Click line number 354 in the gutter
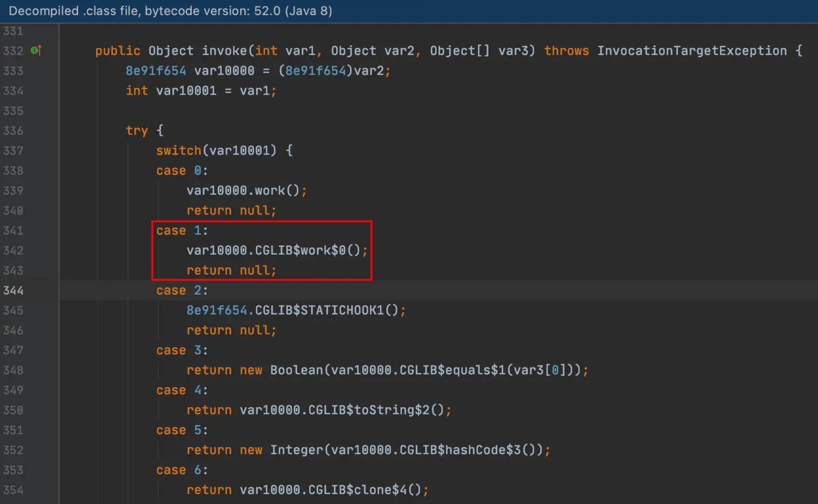818x504 pixels. point(13,490)
